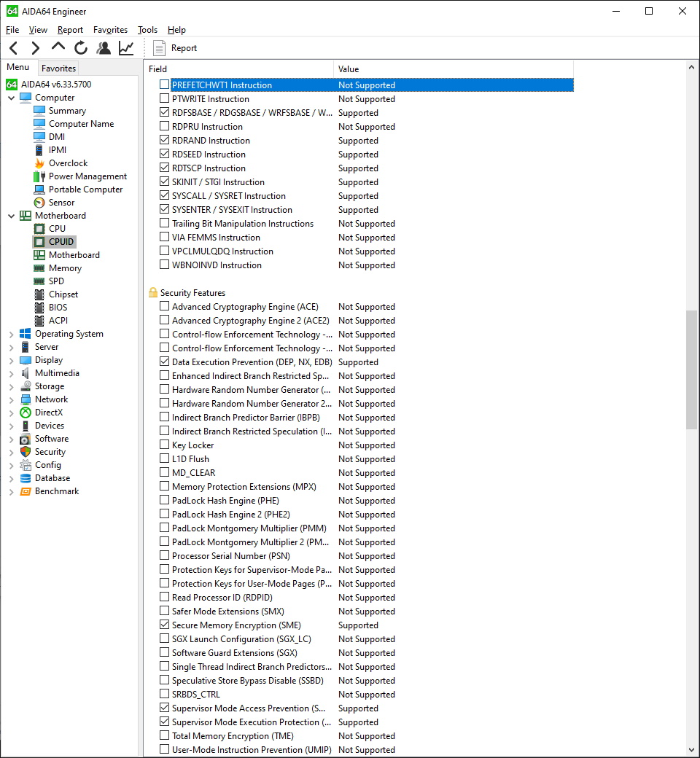Open Motherboard sub-item under Motherboard
Screen dimensions: 700x758
pyautogui.click(x=74, y=255)
